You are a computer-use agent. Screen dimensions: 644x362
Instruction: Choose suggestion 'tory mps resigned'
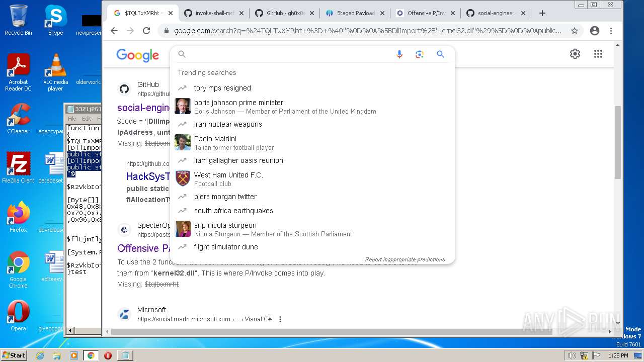click(x=312, y=88)
